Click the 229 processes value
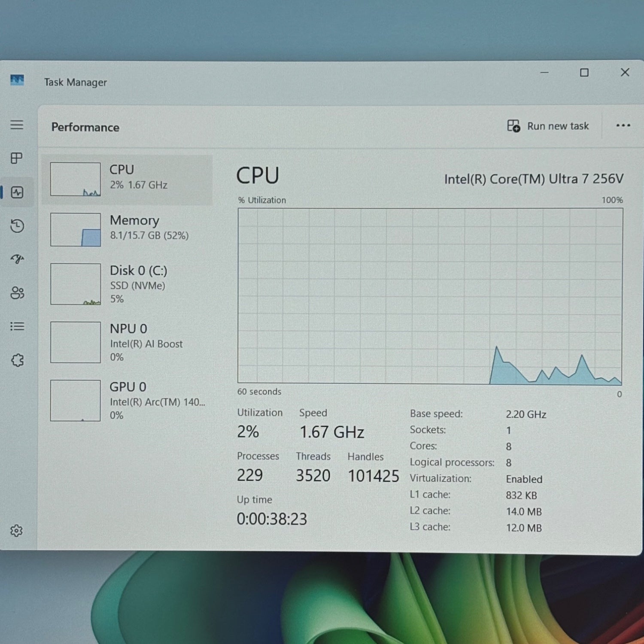This screenshot has height=644, width=644. click(250, 475)
